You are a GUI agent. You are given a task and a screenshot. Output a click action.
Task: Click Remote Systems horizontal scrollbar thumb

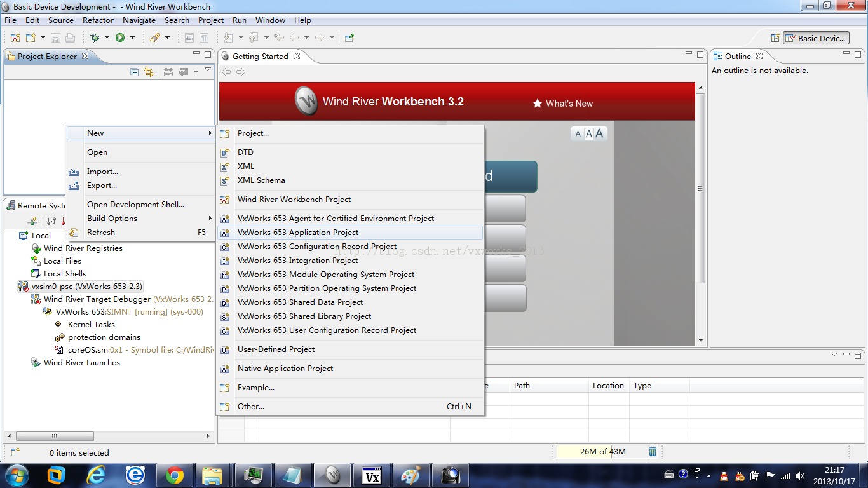55,436
